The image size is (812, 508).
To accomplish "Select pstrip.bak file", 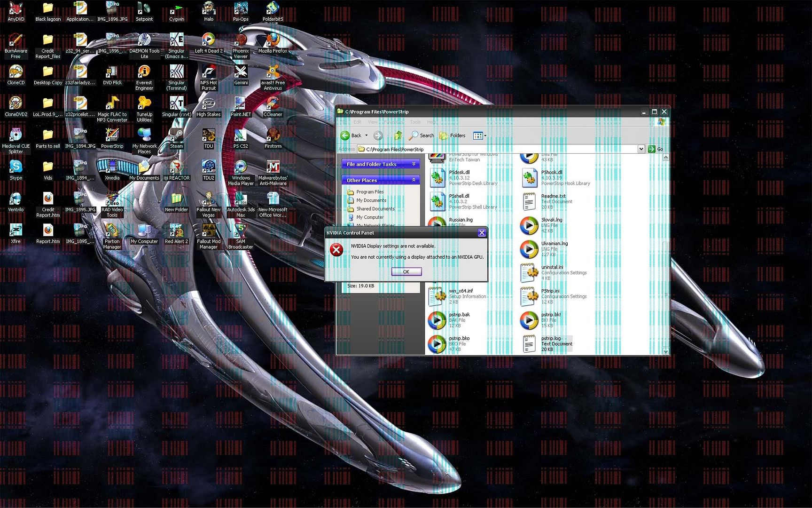I will click(449, 320).
